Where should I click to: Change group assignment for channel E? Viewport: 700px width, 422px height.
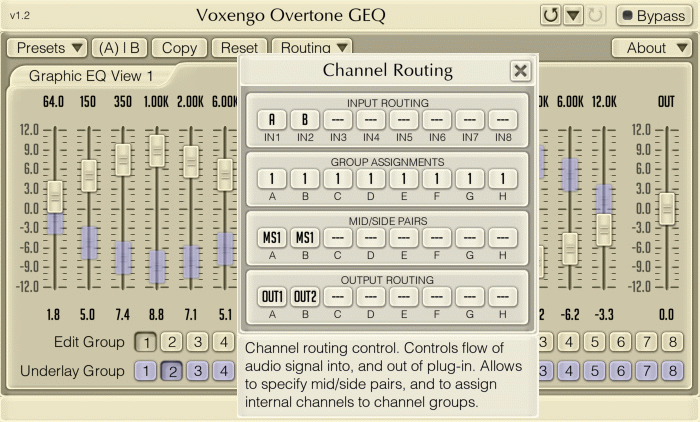404,179
